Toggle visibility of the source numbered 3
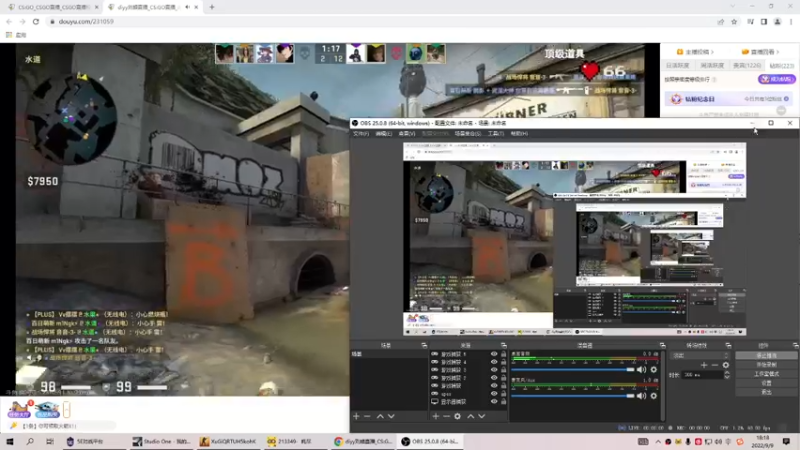Image resolution: width=800 pixels, height=450 pixels. (494, 369)
